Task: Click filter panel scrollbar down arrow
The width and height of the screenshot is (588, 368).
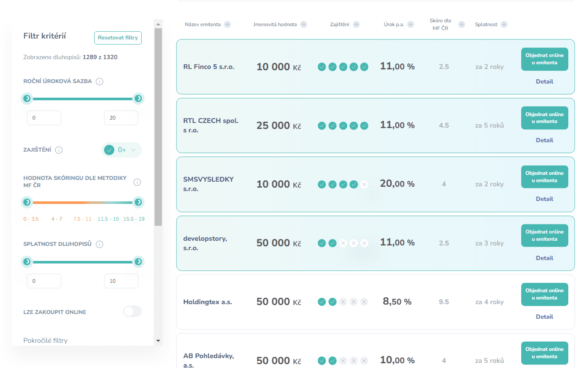Action: [x=158, y=341]
